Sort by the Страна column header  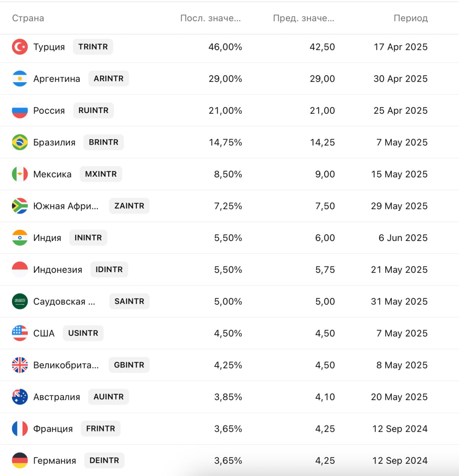28,18
